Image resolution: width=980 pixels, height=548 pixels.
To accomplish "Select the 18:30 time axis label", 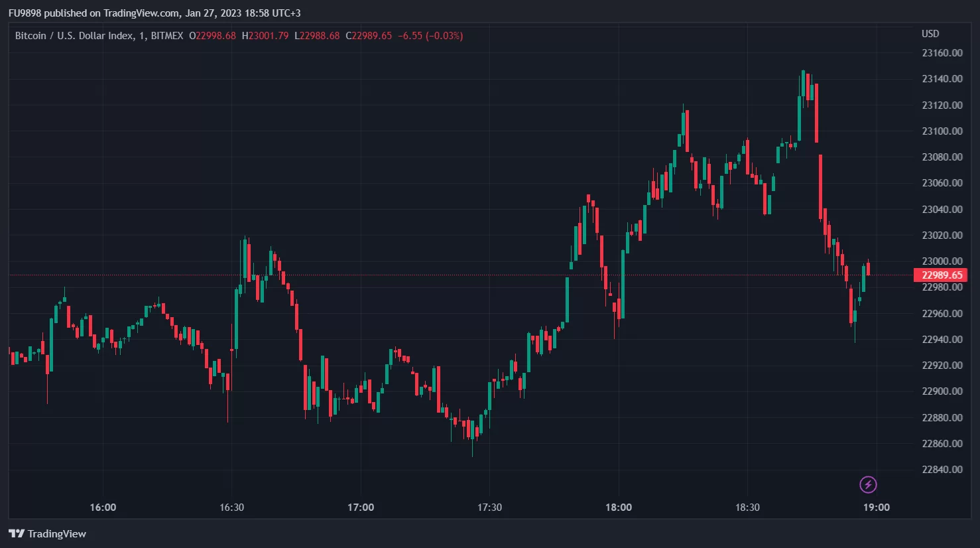I will pos(747,508).
